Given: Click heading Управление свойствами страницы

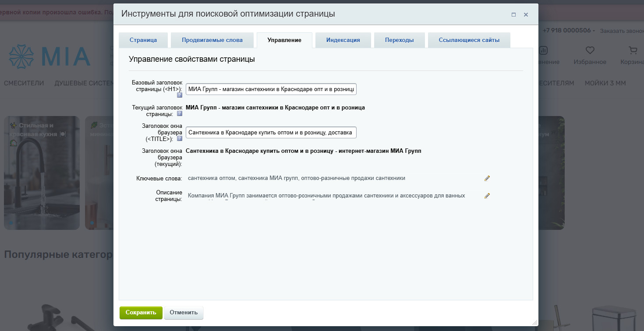Looking at the screenshot, I should click(x=192, y=59).
